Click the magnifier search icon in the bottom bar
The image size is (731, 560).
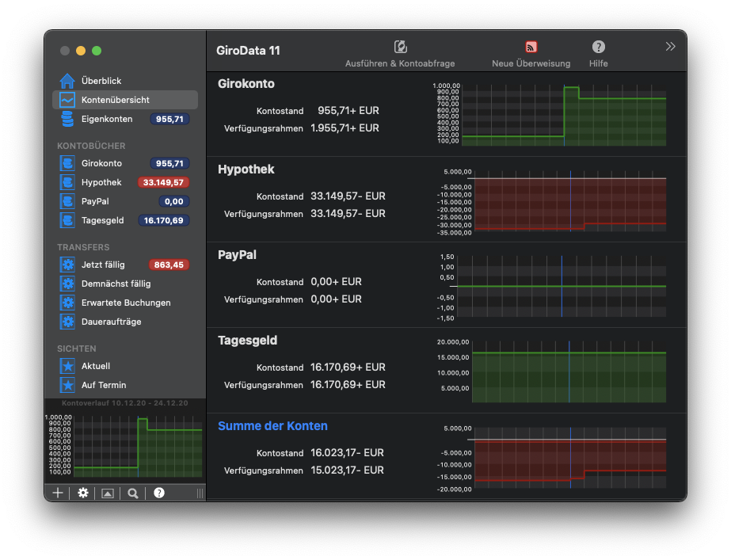tap(133, 493)
